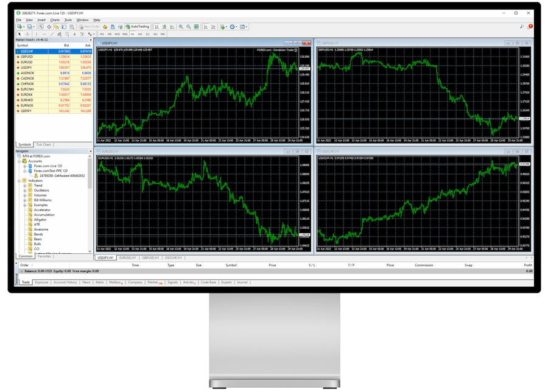Open the Charts menu
548x392 pixels.
point(55,20)
